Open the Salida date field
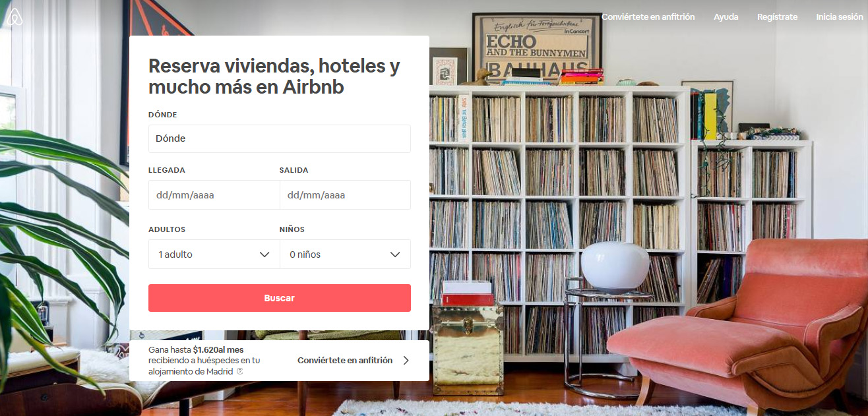Viewport: 868px width, 416px height. point(345,195)
